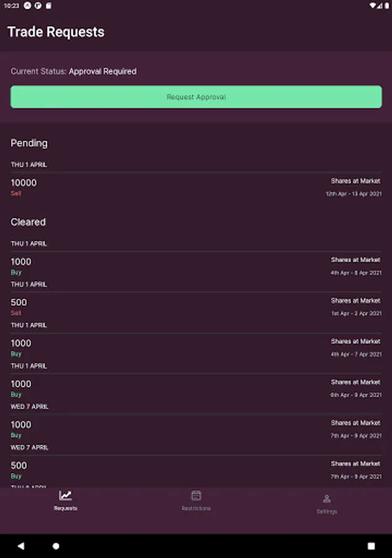This screenshot has height=558, width=392.
Task: Open the Requests chart icon
Action: (65, 495)
